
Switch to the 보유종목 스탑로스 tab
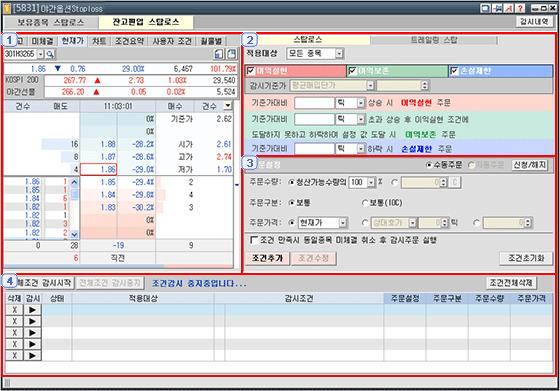(x=51, y=22)
